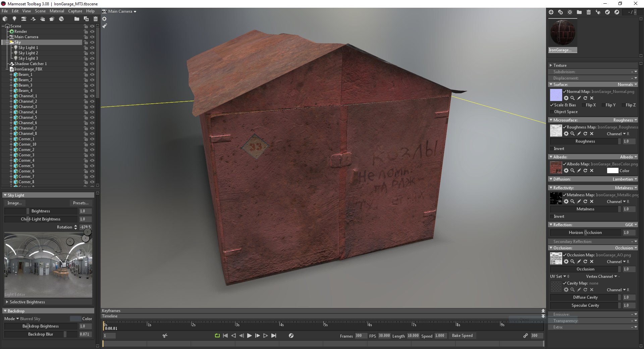Delete selected scene object with trash icon

[96, 19]
